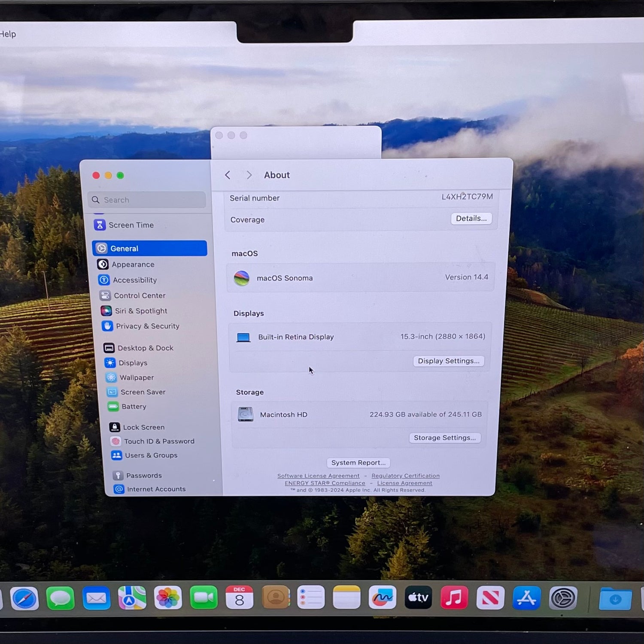Open the Music app icon
This screenshot has height=644, width=644.
pos(454,598)
